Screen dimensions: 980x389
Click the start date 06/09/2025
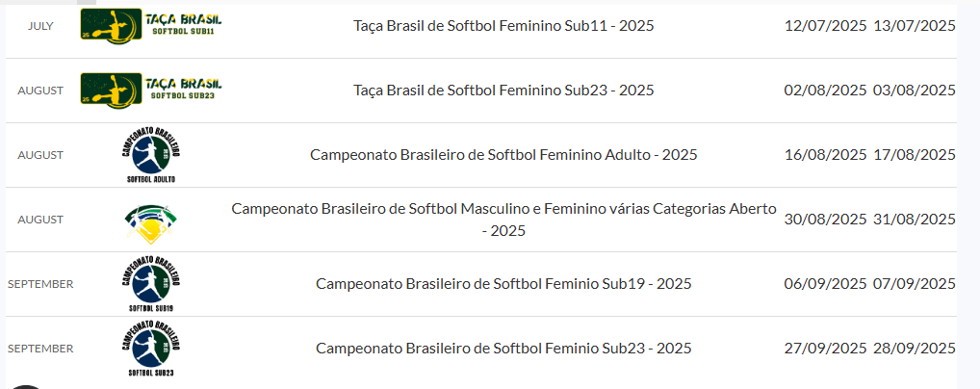point(826,284)
